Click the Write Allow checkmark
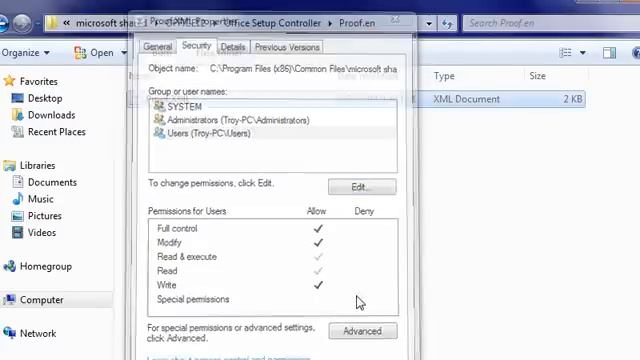640x360 pixels. [318, 285]
